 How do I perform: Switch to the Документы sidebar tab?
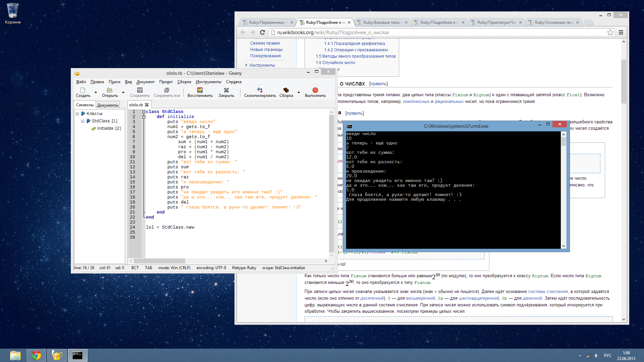[107, 105]
